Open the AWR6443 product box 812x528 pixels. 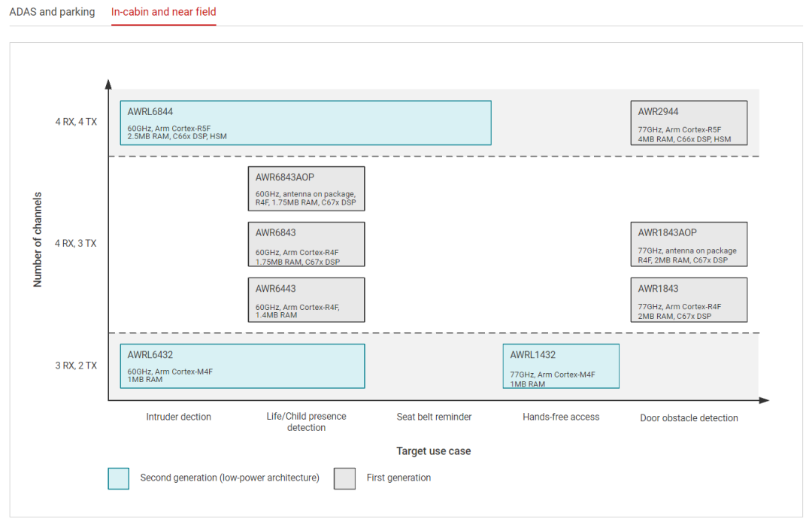coord(306,299)
